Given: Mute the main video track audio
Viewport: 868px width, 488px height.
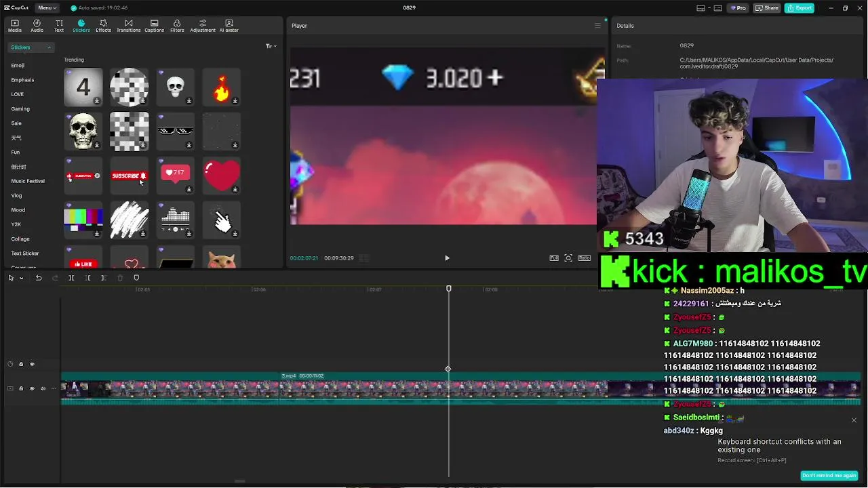Looking at the screenshot, I should click(x=43, y=388).
